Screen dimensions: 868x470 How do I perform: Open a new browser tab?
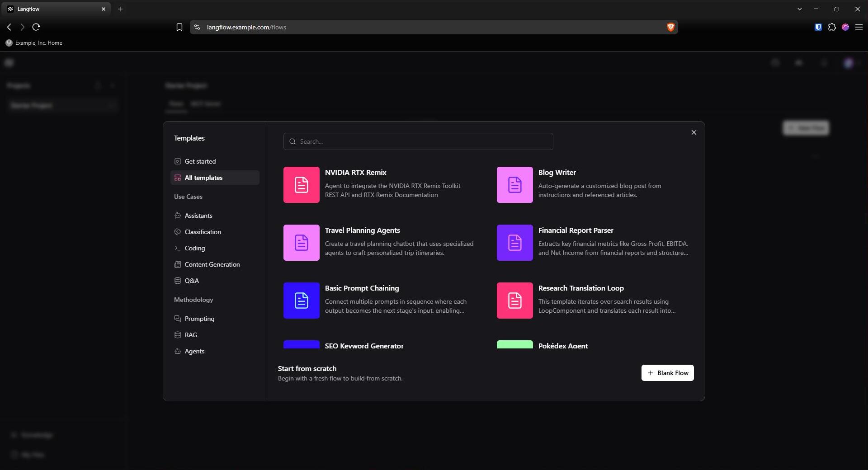tap(120, 9)
